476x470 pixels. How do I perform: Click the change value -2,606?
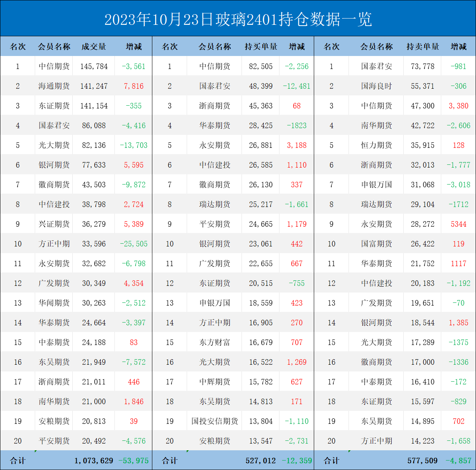click(x=459, y=125)
